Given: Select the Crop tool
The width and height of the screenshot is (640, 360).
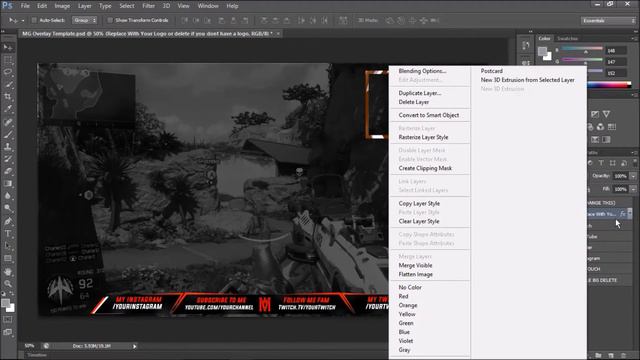Looking at the screenshot, I should click(8, 97).
